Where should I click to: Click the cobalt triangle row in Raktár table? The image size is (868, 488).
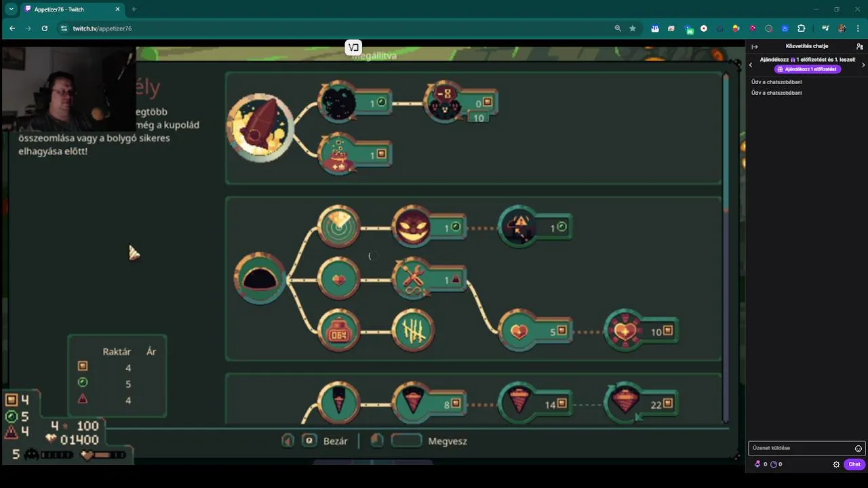coord(117,400)
